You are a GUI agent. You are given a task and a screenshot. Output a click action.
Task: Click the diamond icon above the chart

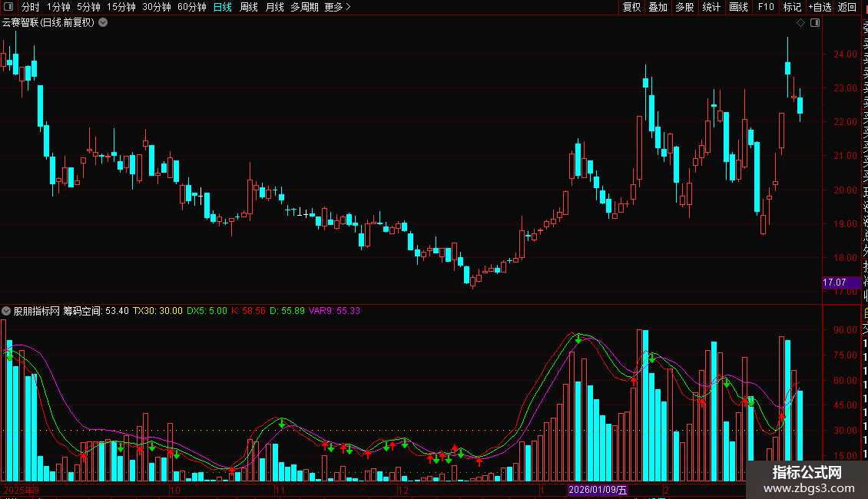800,23
